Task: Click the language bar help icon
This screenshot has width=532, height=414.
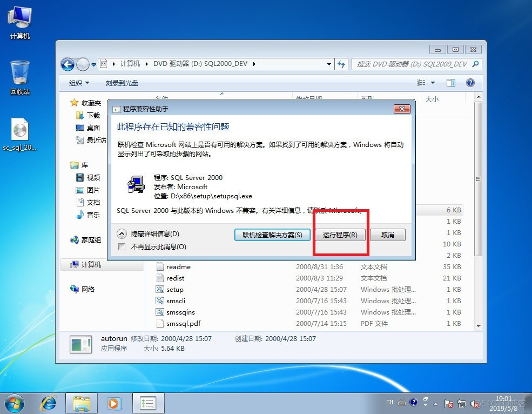Action: click(413, 402)
